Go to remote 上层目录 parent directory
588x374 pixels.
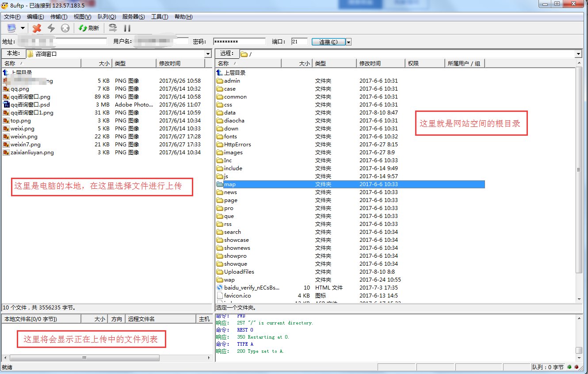point(234,73)
